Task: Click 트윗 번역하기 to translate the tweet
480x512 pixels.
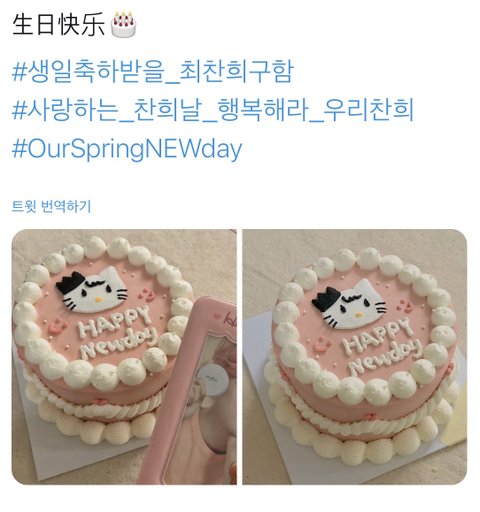Action: pyautogui.click(x=51, y=206)
